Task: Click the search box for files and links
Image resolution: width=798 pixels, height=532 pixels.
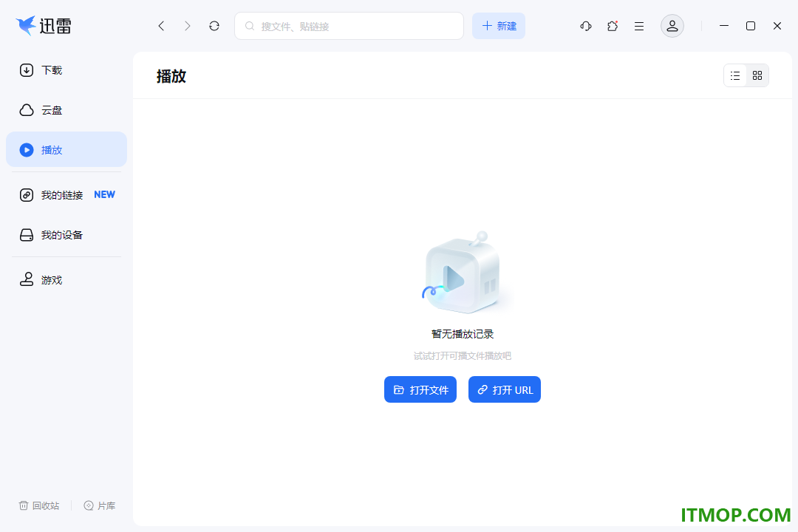Action: click(x=349, y=26)
